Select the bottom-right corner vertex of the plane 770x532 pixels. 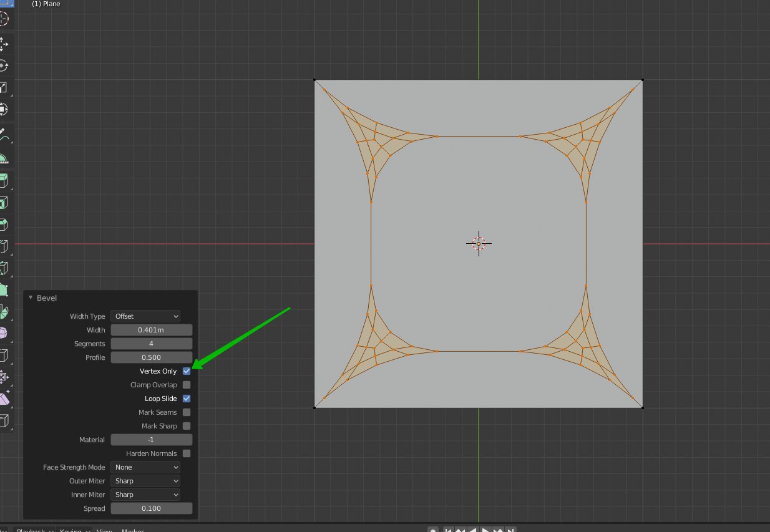[x=643, y=408]
